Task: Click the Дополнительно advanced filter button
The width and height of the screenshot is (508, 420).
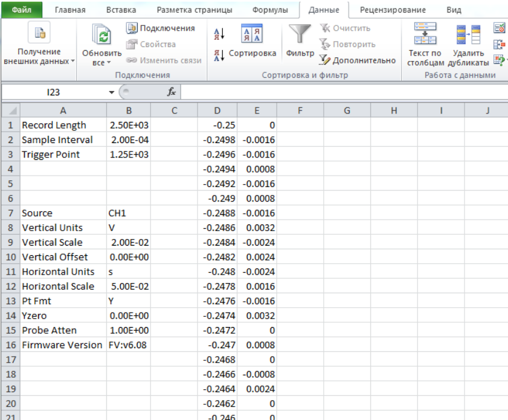Action: pos(356,60)
